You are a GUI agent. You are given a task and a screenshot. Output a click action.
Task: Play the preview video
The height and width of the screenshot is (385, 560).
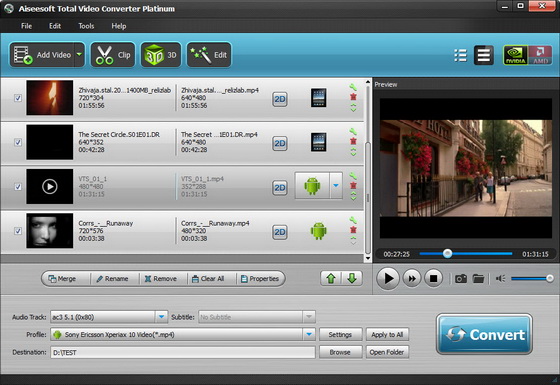[388, 278]
